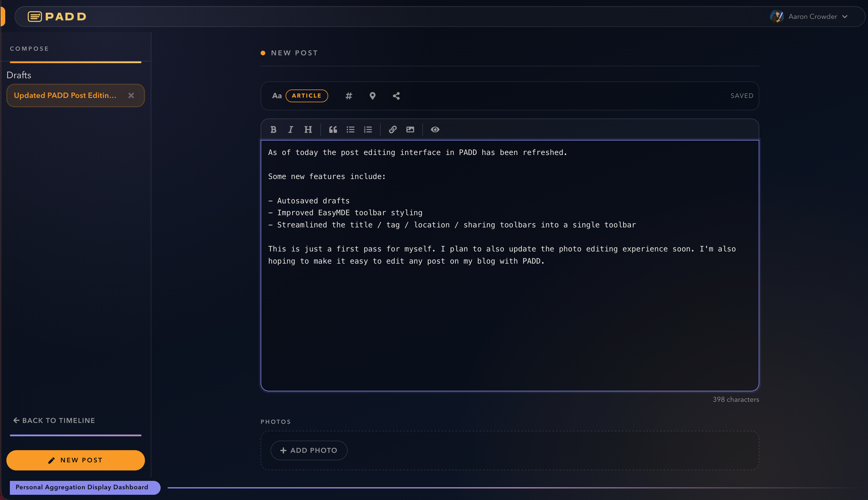Insert an image with the picture icon
The height and width of the screenshot is (500, 868).
pos(410,129)
